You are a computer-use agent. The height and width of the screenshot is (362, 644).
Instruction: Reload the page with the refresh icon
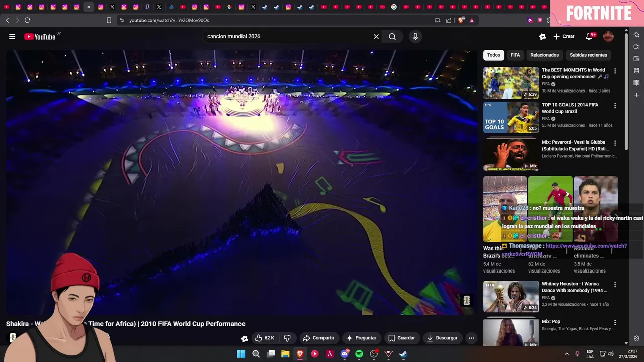pos(27,20)
